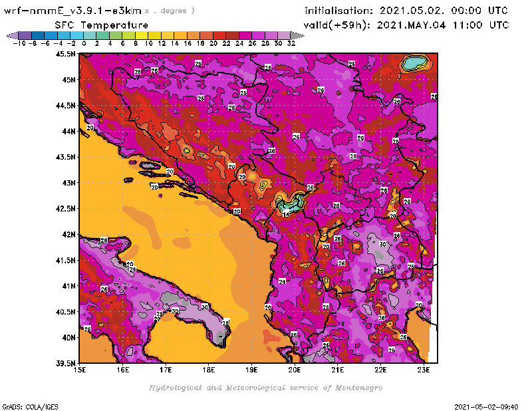Select the teal swatch between 0 and 2

[x=90, y=35]
